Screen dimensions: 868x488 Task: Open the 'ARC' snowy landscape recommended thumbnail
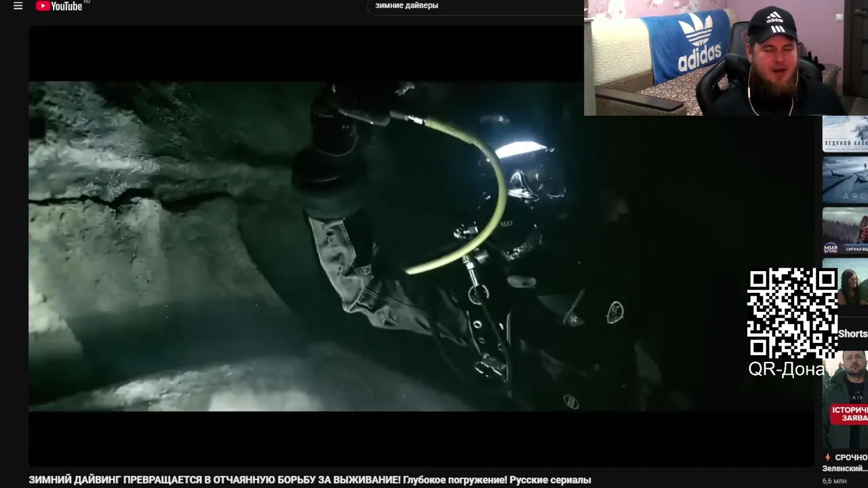tap(845, 180)
